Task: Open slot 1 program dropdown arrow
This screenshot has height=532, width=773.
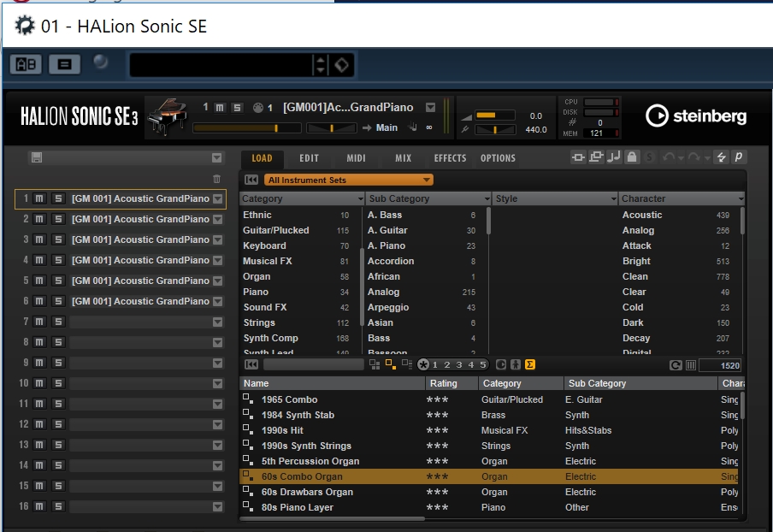Action: click(217, 199)
